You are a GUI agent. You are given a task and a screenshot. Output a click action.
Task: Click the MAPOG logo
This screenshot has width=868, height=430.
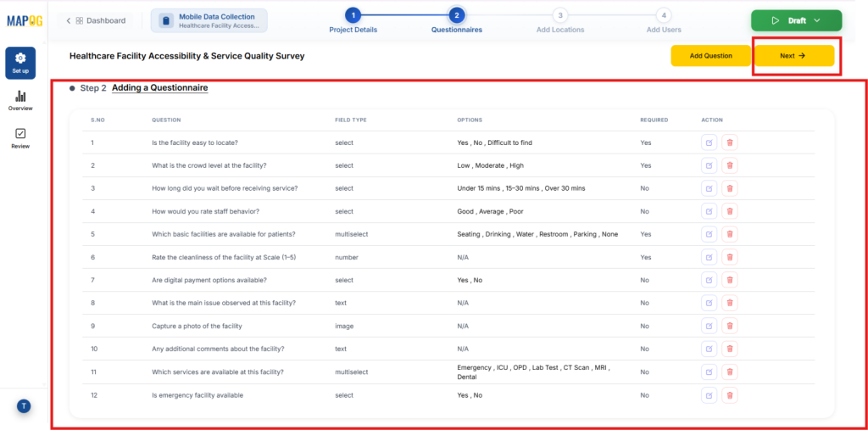tap(24, 20)
